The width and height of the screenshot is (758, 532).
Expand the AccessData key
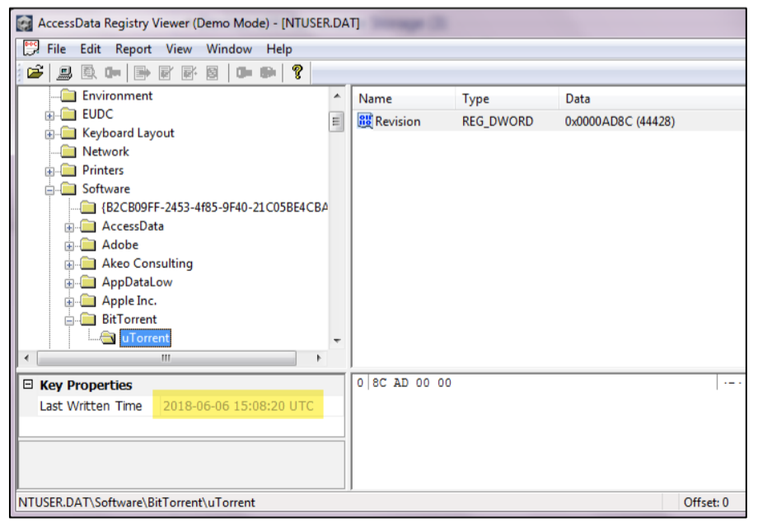tap(69, 227)
